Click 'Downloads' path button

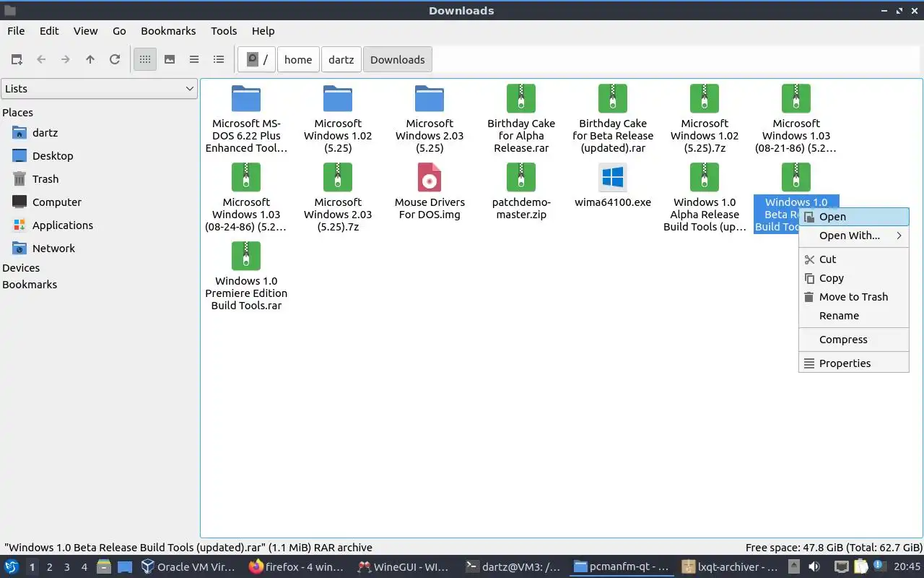(x=398, y=59)
